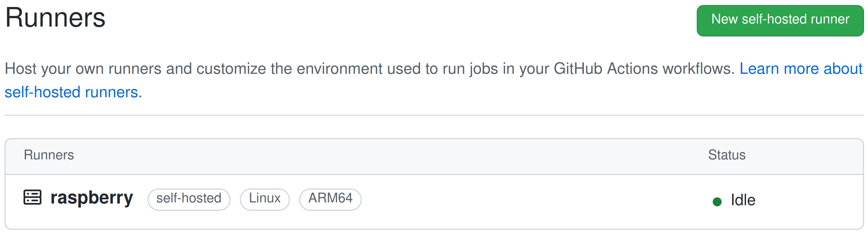Follow the self-hosted runners link text
Screen dimensions: 868x234
(x=71, y=92)
